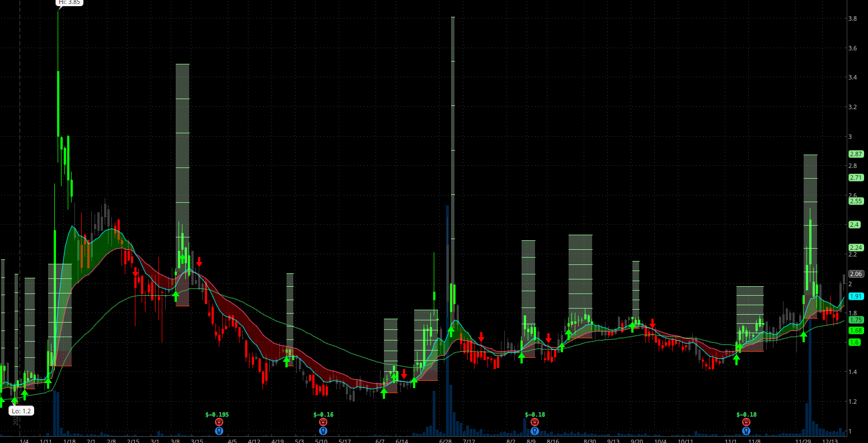The height and width of the screenshot is (443, 868).
Task: Select the Hi: 3.85 price bubble
Action: pos(70,2)
